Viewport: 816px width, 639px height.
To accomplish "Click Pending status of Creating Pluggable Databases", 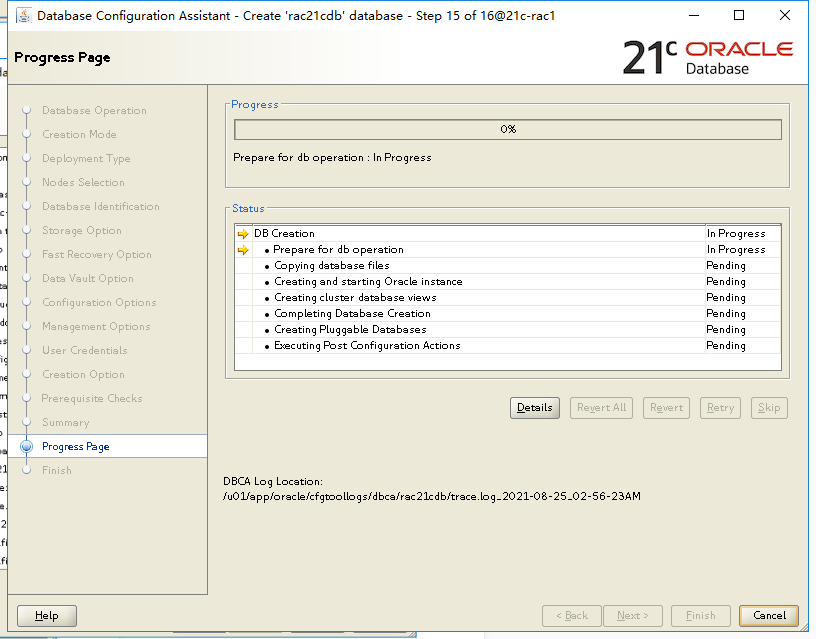I will pos(725,329).
